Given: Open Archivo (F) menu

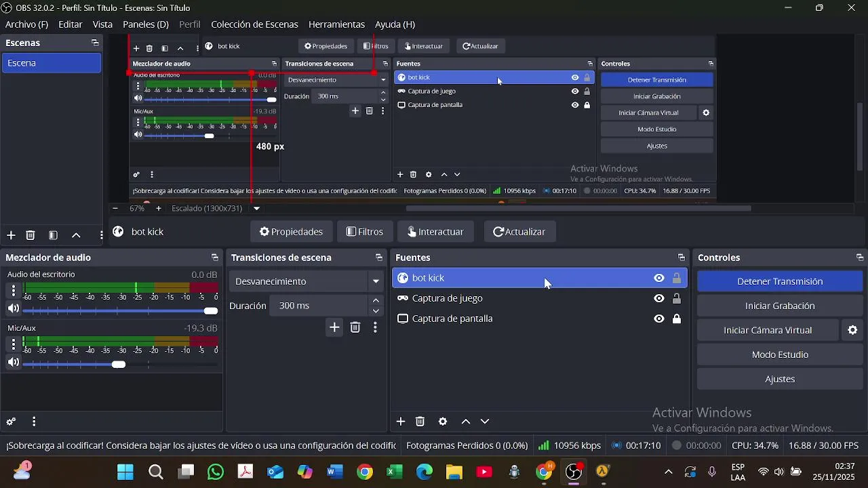Looking at the screenshot, I should (26, 24).
